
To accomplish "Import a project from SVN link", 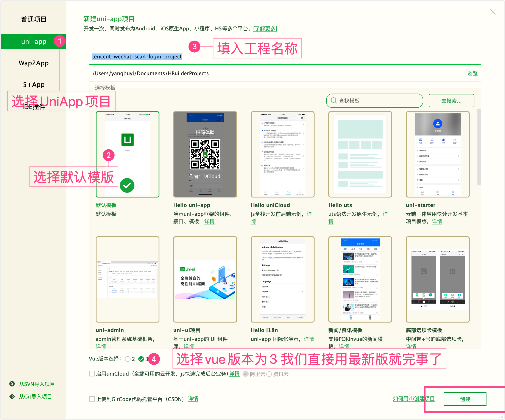I will click(37, 384).
